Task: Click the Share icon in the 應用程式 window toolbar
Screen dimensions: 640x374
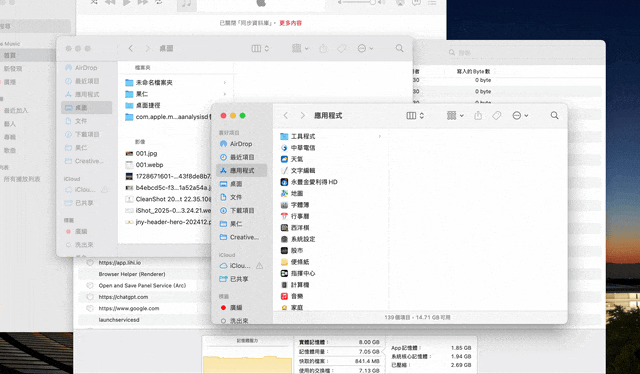Action: tap(478, 116)
